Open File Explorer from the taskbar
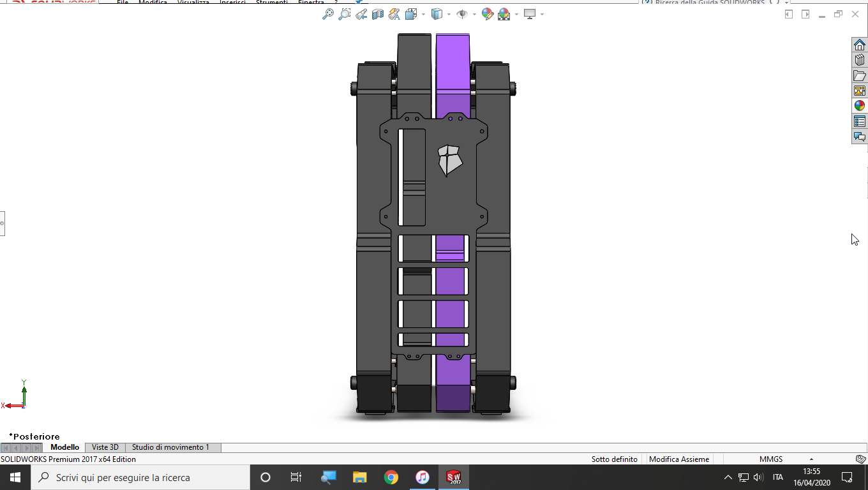Viewport: 868px width, 490px height. 360,477
